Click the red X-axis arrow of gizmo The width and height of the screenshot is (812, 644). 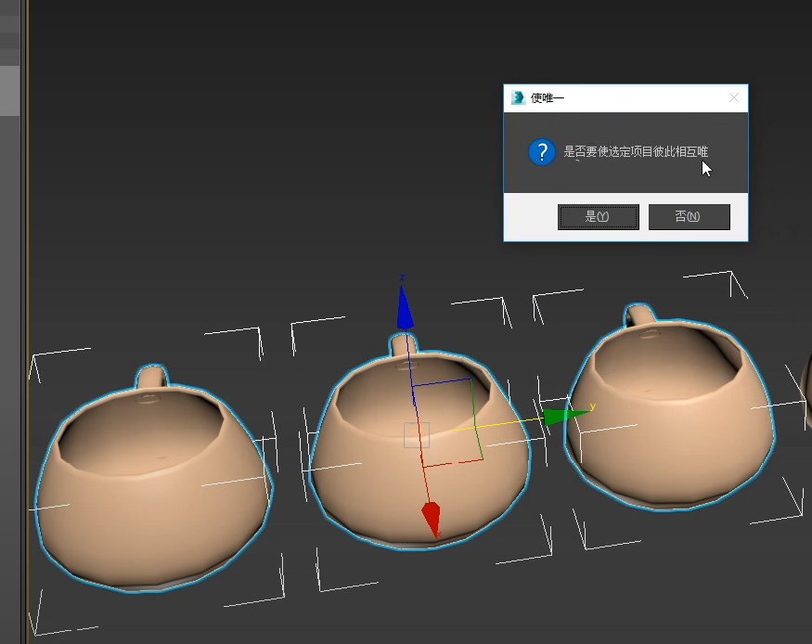(431, 520)
